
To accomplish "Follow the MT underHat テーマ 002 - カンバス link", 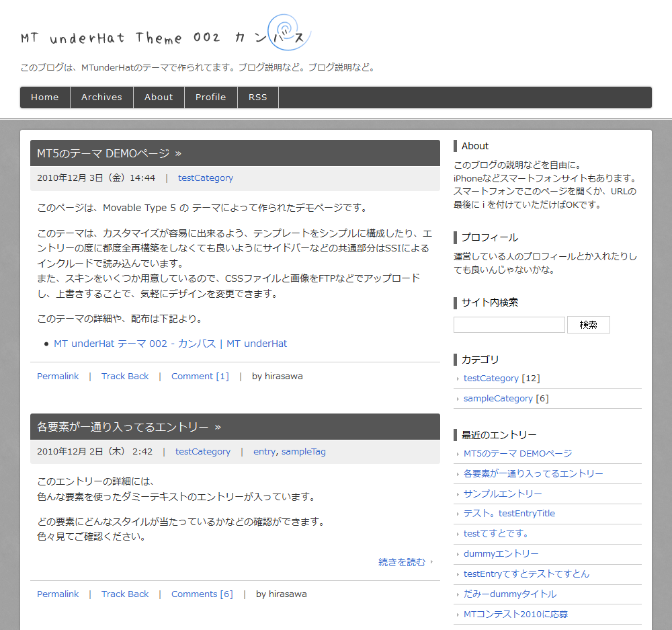I will pos(171,344).
